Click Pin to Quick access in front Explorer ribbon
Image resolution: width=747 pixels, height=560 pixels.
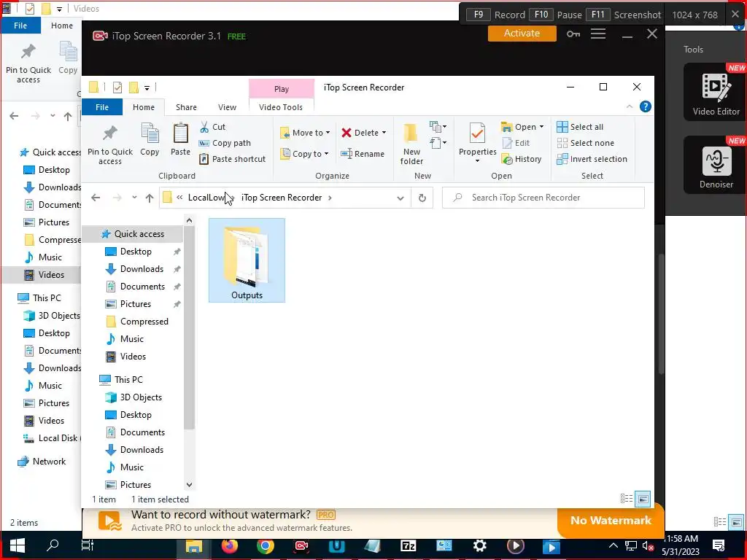click(110, 144)
